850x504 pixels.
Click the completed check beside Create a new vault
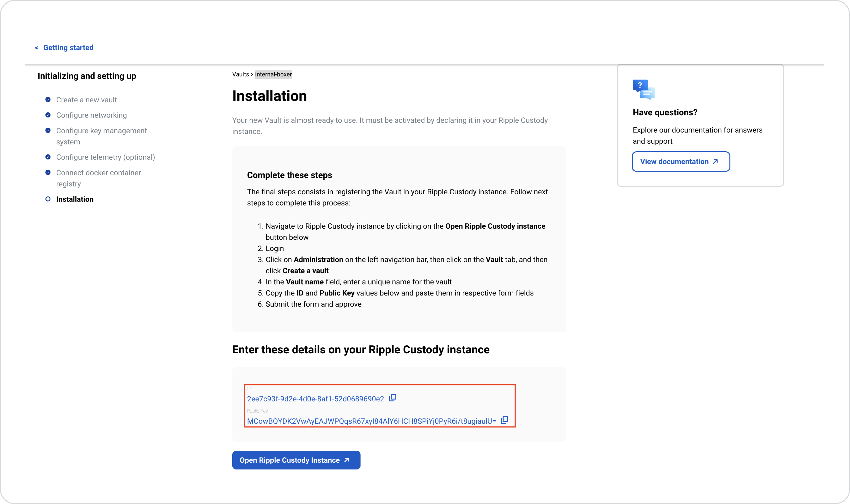click(x=48, y=99)
